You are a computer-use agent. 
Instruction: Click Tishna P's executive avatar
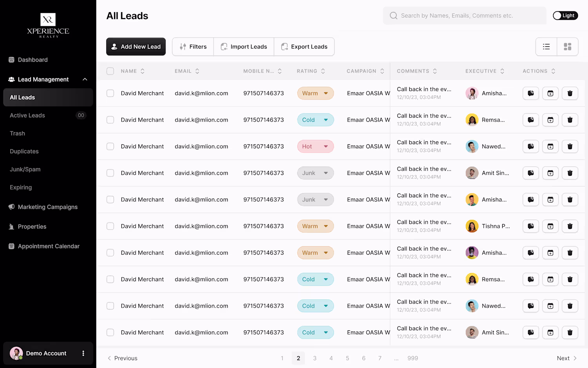(472, 226)
